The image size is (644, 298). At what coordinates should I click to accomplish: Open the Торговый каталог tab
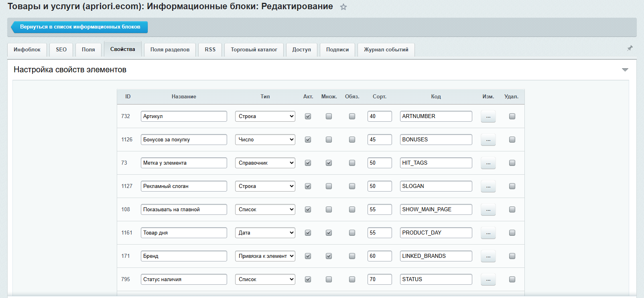tap(254, 49)
